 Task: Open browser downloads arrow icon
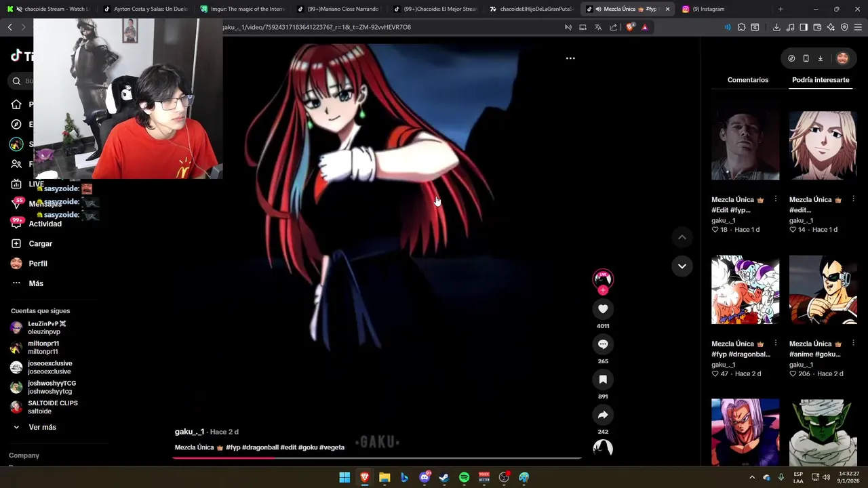(x=776, y=27)
